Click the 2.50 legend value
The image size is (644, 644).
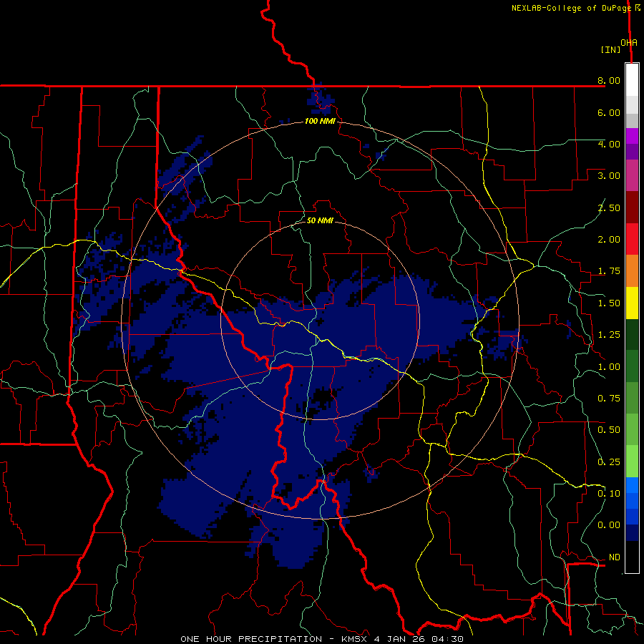point(609,208)
